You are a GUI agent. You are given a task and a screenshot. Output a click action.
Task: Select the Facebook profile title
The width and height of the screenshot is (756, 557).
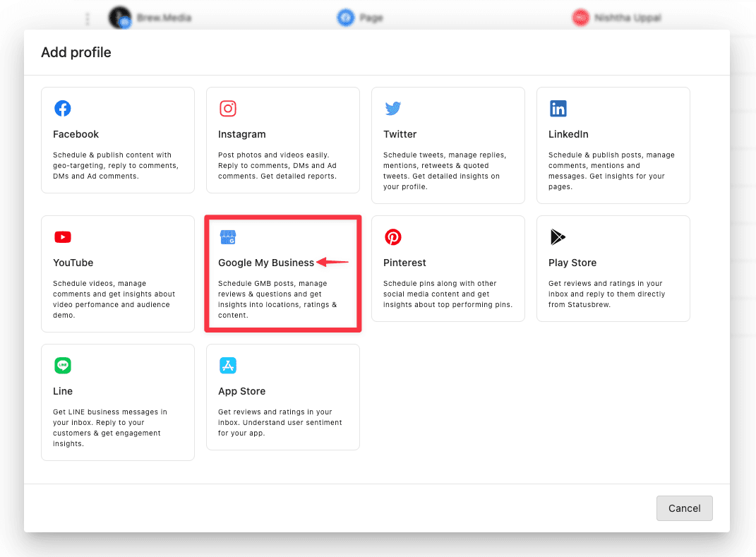click(x=76, y=134)
